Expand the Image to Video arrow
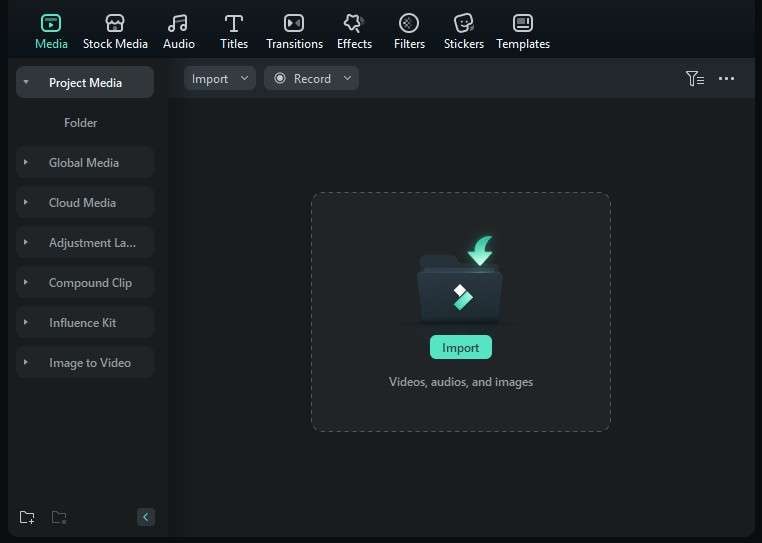Screen dimensions: 762x543 pos(26,362)
